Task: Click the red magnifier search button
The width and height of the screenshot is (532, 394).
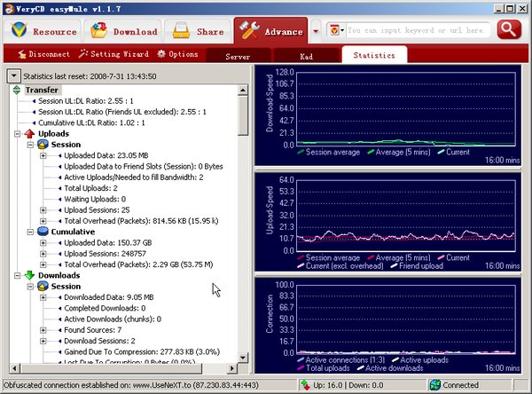Action: point(509,30)
